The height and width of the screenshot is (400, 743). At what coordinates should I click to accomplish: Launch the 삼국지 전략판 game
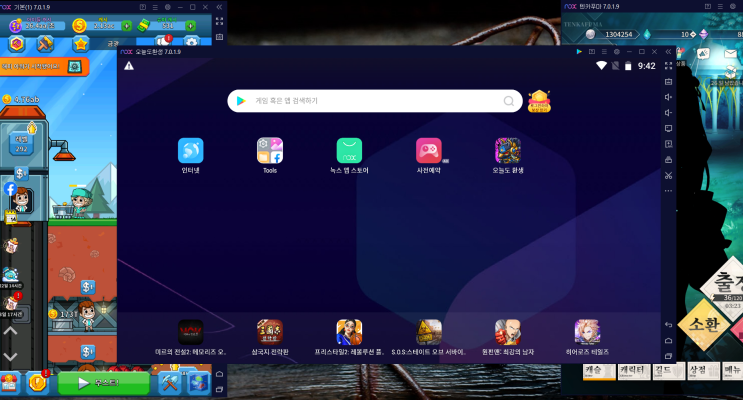coord(270,332)
